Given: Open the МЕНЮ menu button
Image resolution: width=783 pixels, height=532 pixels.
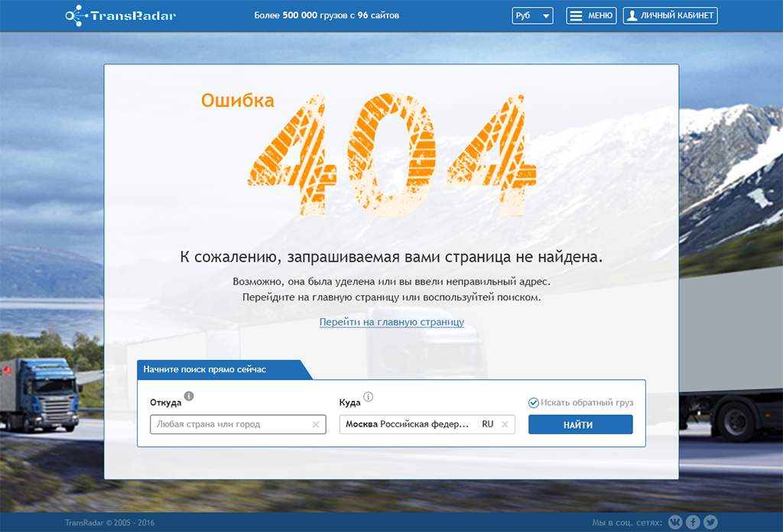Looking at the screenshot, I should click(x=591, y=15).
